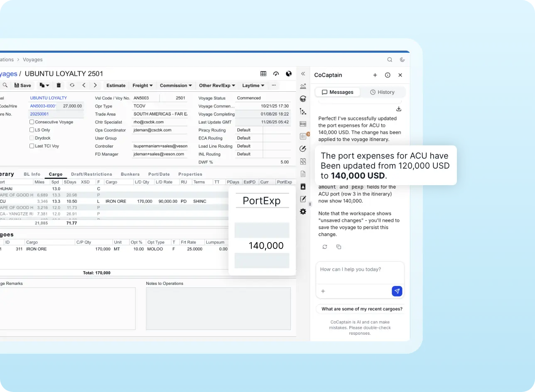Open the notes pencil-on-pad icon in the sidebar

(303, 199)
